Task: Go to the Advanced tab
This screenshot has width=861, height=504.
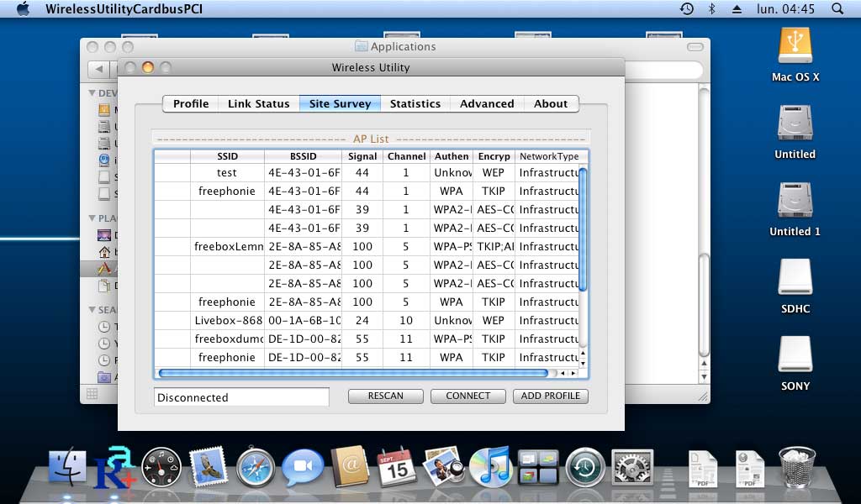Action: 487,103
